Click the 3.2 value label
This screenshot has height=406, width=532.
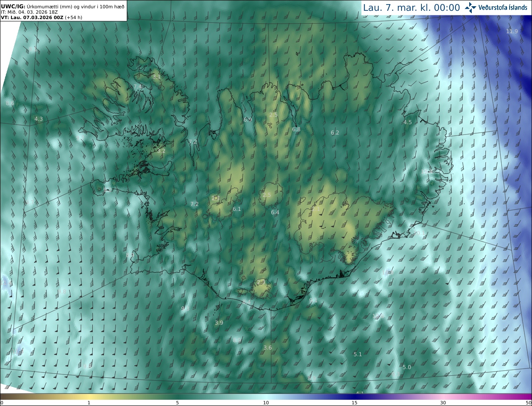coord(161,151)
